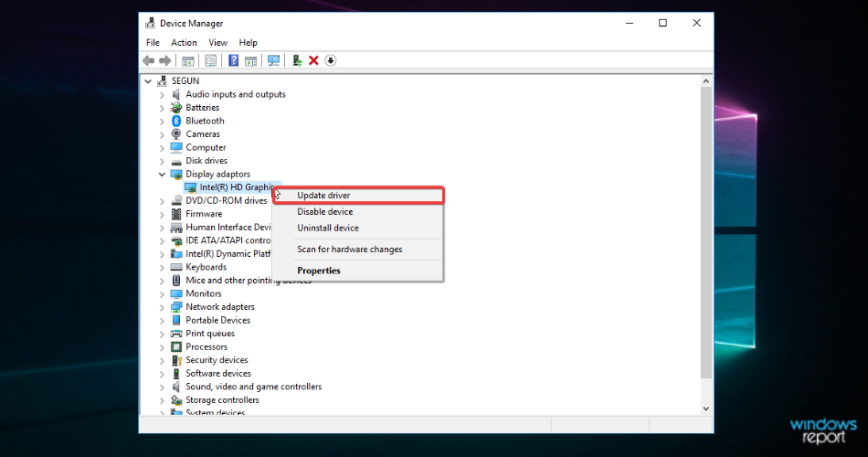Click the scrollbar up arrow
The image size is (868, 457).
[x=705, y=81]
